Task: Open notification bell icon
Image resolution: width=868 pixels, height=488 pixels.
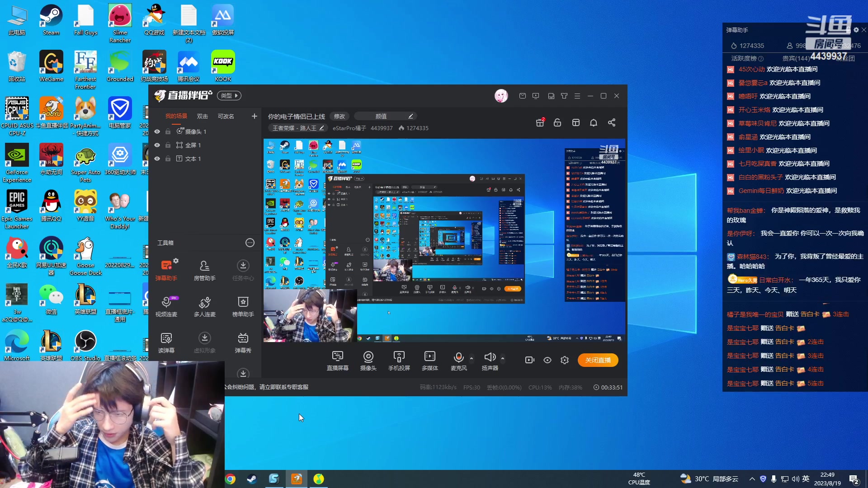Action: pyautogui.click(x=594, y=122)
